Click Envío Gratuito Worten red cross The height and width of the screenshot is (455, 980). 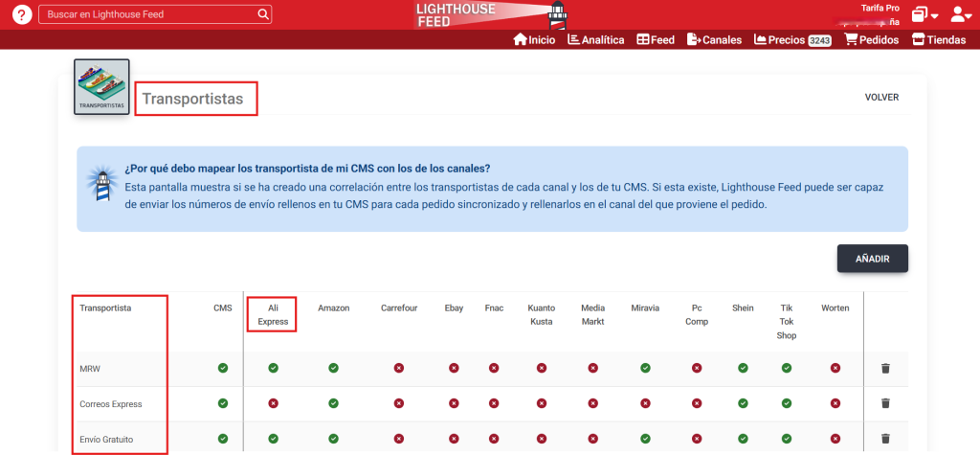835,438
